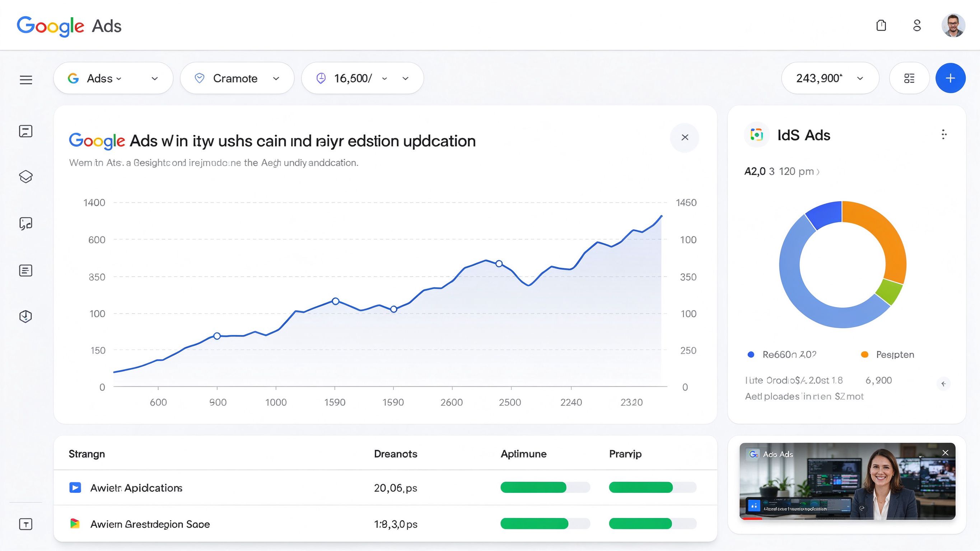
Task: Open the Awietr Apidcations row
Action: tap(386, 488)
